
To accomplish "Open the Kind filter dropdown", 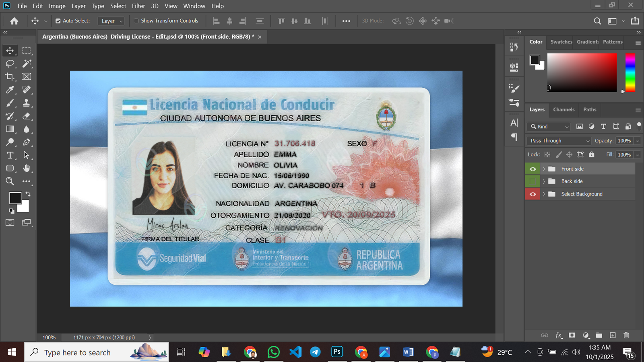I will [549, 127].
